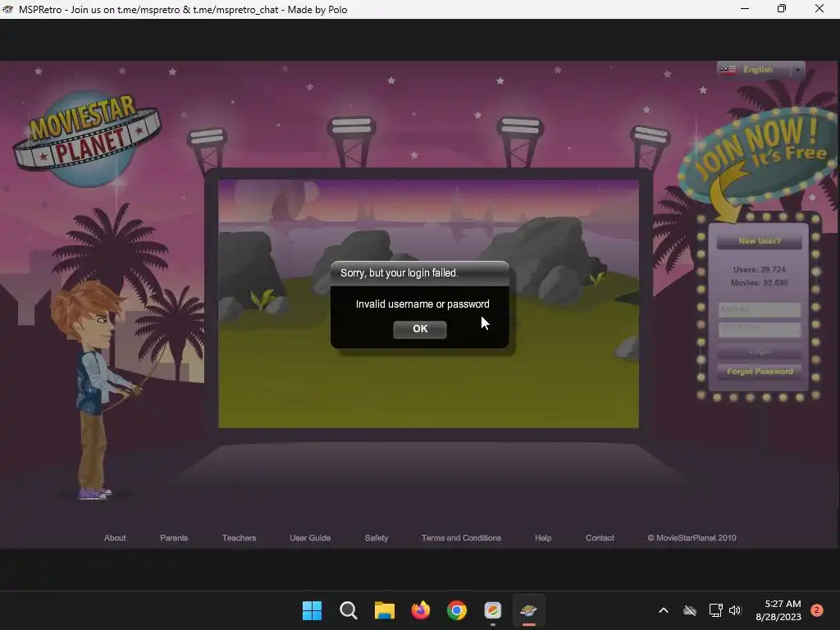Minimize the MSPRetro window
The height and width of the screenshot is (630, 840).
pos(745,8)
